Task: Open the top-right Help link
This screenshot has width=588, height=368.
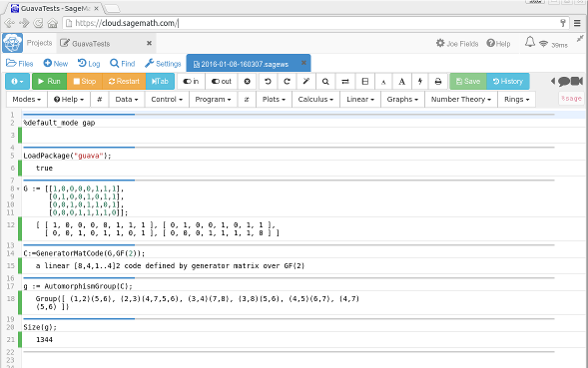Action: 498,44
